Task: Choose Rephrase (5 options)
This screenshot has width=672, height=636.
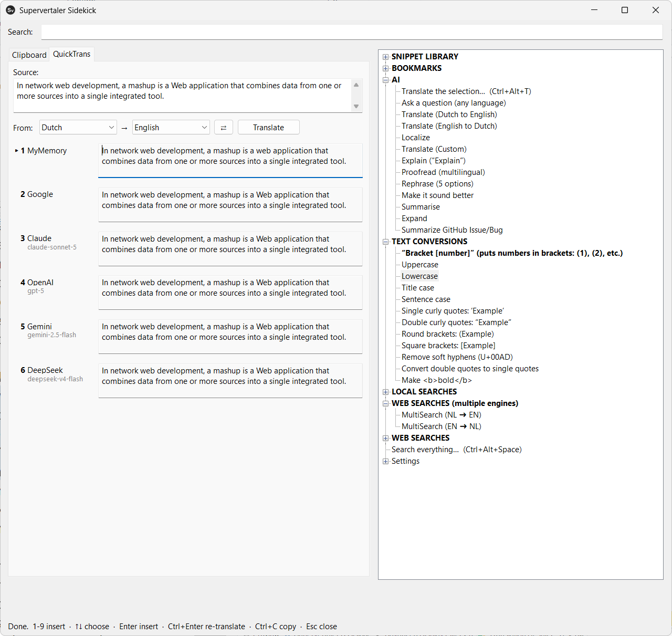Action: point(437,184)
